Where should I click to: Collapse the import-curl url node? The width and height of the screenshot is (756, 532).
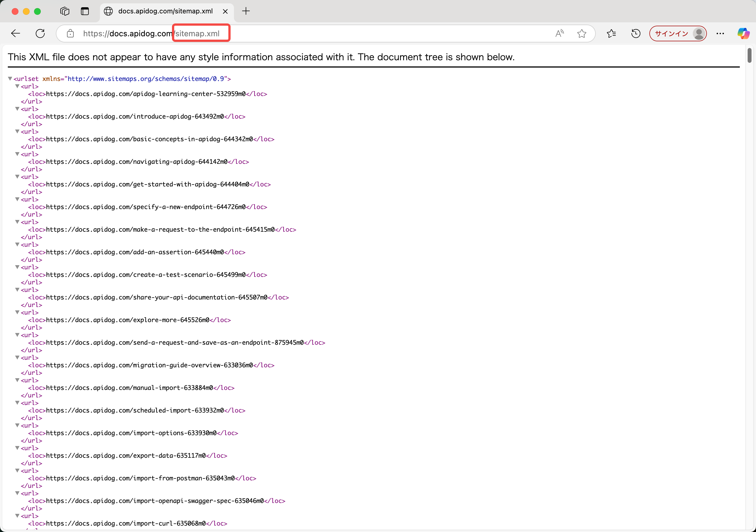click(x=17, y=516)
